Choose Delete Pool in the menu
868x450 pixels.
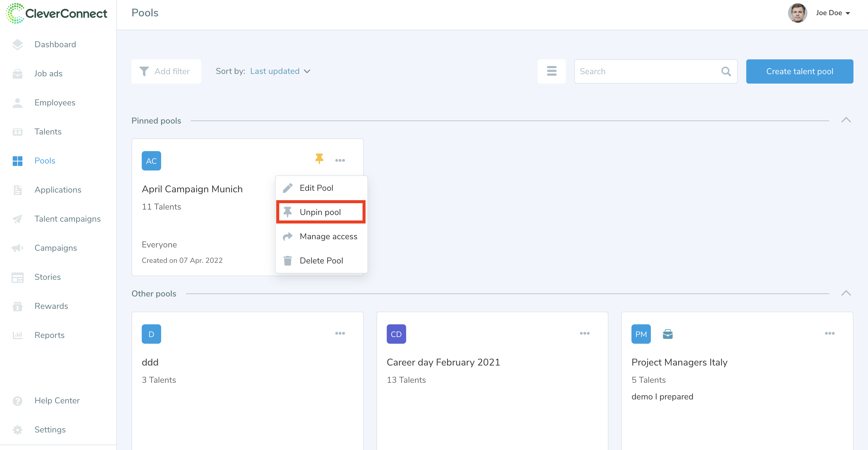[321, 260]
